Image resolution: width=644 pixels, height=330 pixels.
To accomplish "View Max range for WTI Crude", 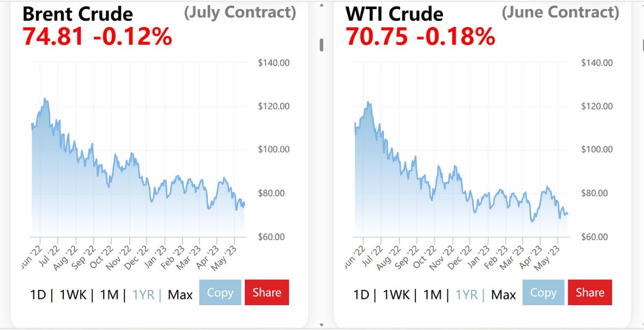I will point(503,294).
